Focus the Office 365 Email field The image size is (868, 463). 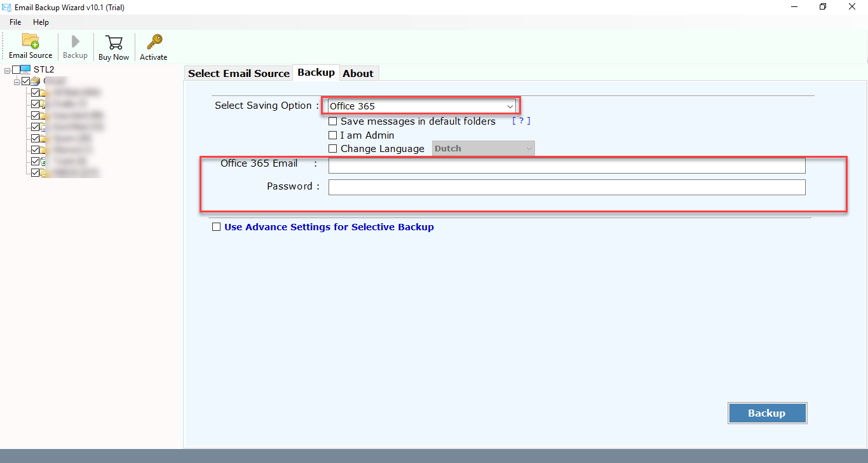tap(567, 165)
